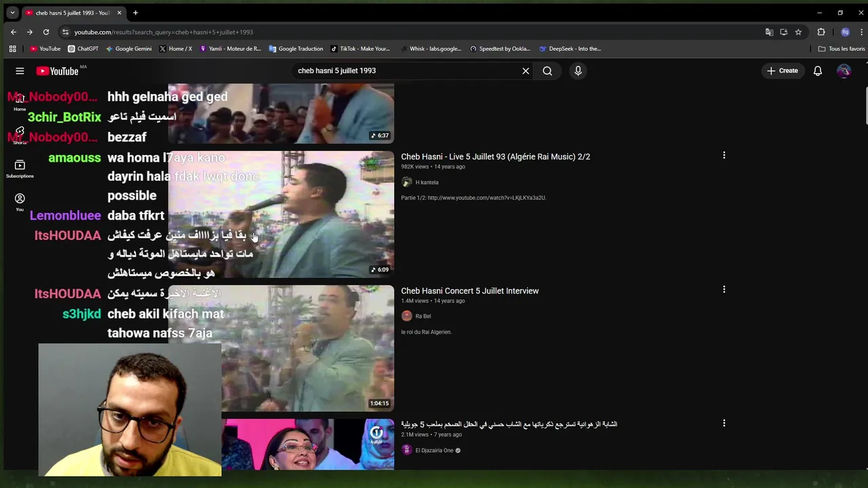The image size is (868, 488).
Task: Translate this page icon in address bar
Action: pos(769,32)
